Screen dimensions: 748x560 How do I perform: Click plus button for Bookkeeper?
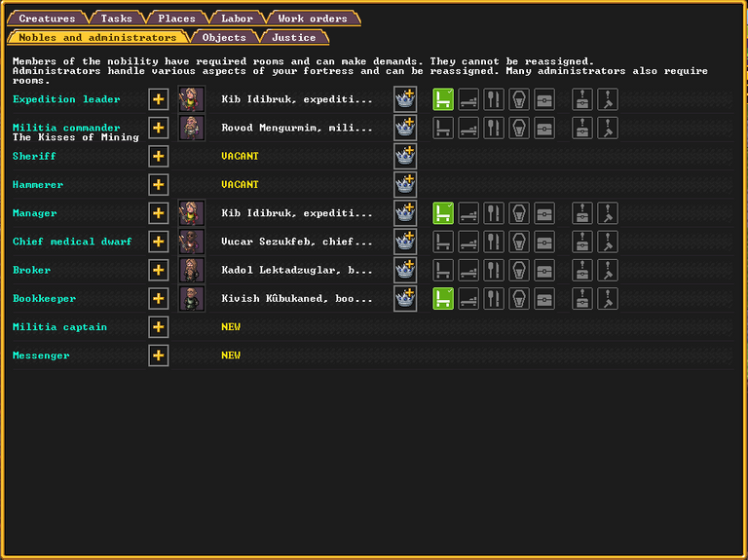[x=159, y=299]
